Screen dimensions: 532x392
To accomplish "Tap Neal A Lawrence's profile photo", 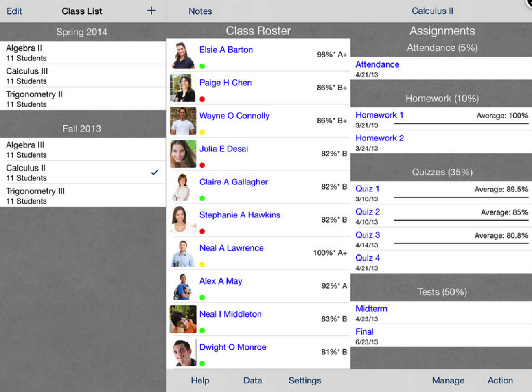I will click(x=183, y=253).
